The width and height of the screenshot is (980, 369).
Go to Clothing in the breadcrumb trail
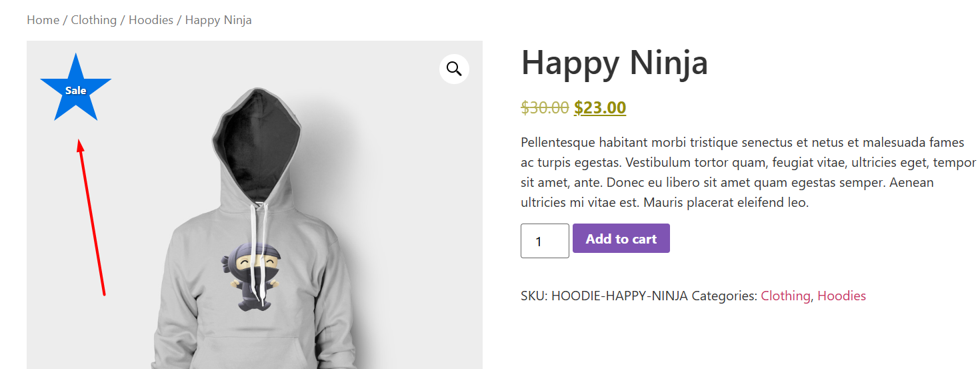[x=93, y=20]
